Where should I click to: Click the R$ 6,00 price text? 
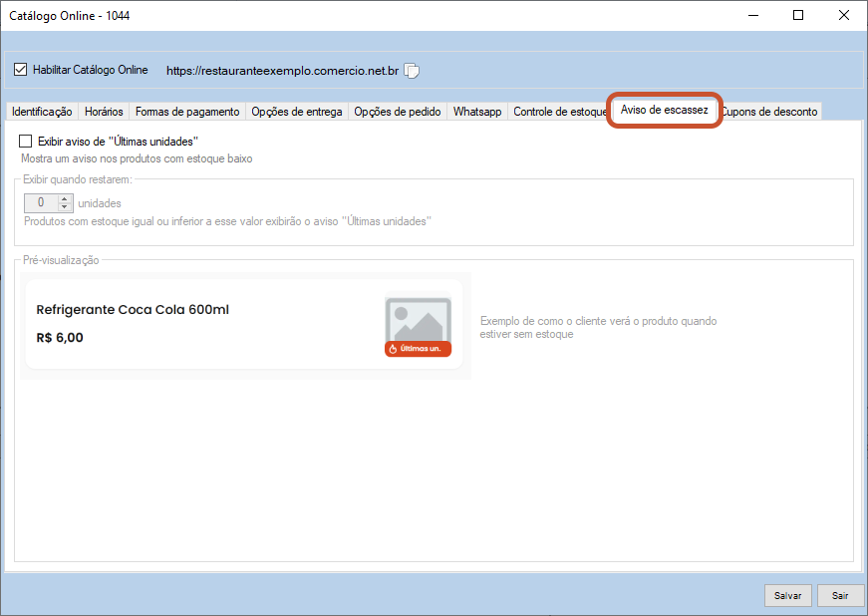pyautogui.click(x=60, y=338)
